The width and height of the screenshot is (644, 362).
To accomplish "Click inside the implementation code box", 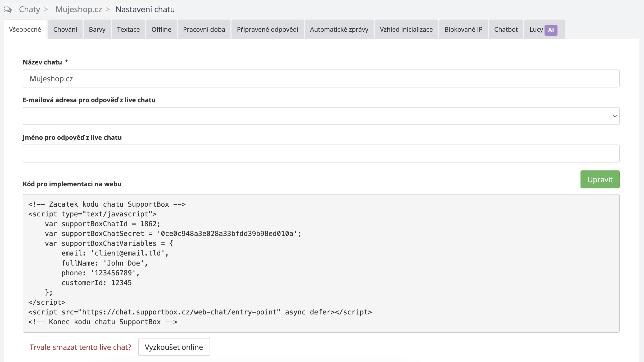I will pos(321,263).
